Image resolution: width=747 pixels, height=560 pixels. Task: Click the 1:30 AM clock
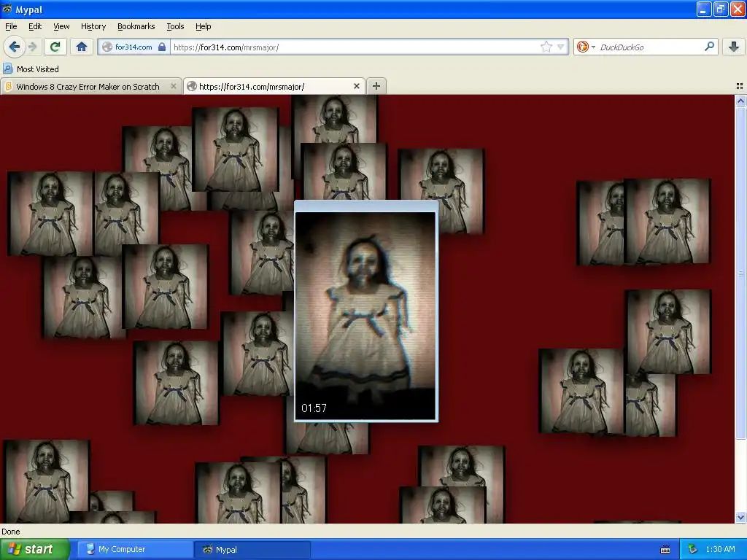point(720,549)
